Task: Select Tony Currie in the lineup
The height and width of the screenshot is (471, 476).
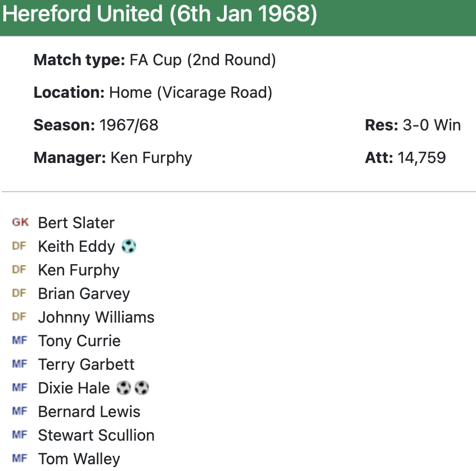Action: tap(79, 341)
